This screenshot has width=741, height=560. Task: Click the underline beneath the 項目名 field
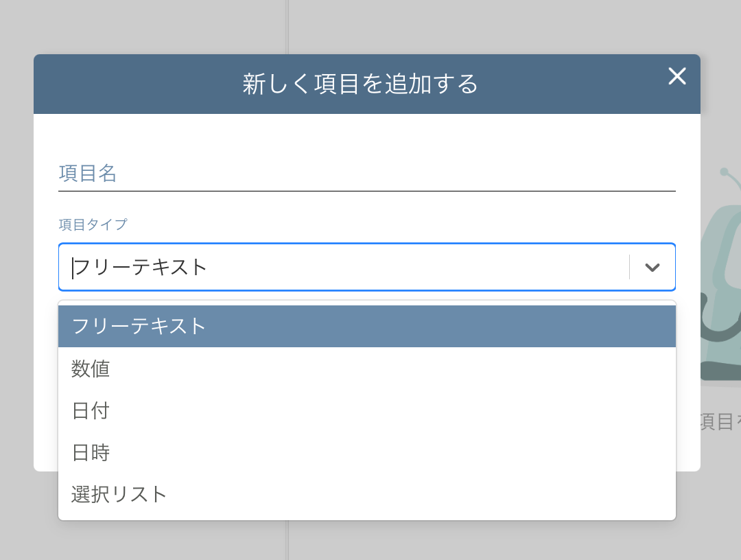pyautogui.click(x=366, y=191)
